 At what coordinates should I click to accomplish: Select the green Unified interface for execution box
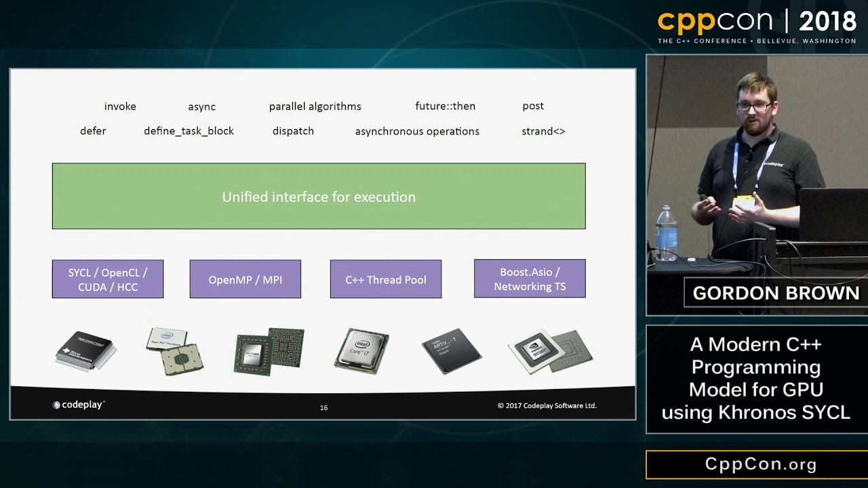point(319,196)
